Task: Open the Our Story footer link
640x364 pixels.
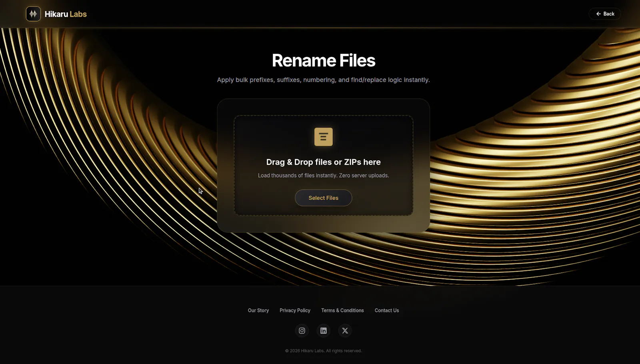Action: click(x=258, y=310)
